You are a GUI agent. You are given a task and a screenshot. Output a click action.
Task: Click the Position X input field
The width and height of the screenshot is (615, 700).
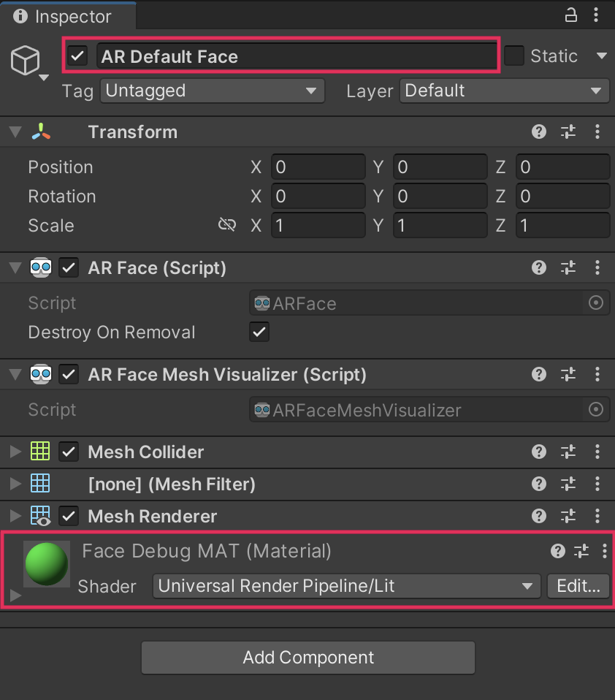tap(318, 167)
